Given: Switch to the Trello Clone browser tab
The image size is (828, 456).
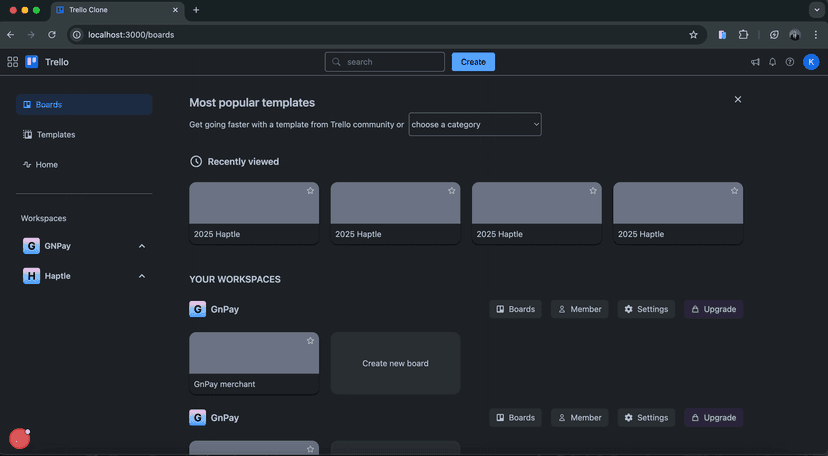Looking at the screenshot, I should [x=118, y=10].
